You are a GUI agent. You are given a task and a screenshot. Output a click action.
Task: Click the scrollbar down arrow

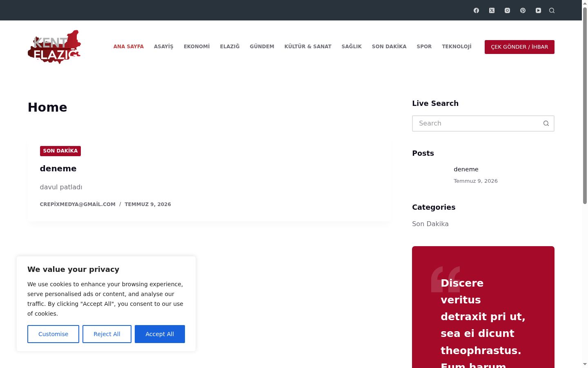coord(585,364)
